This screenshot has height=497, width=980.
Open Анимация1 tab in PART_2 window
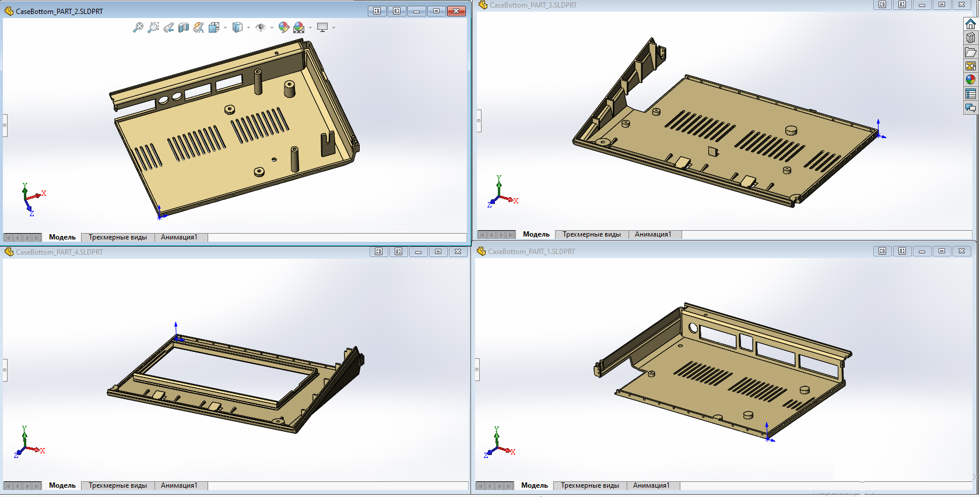coord(180,237)
